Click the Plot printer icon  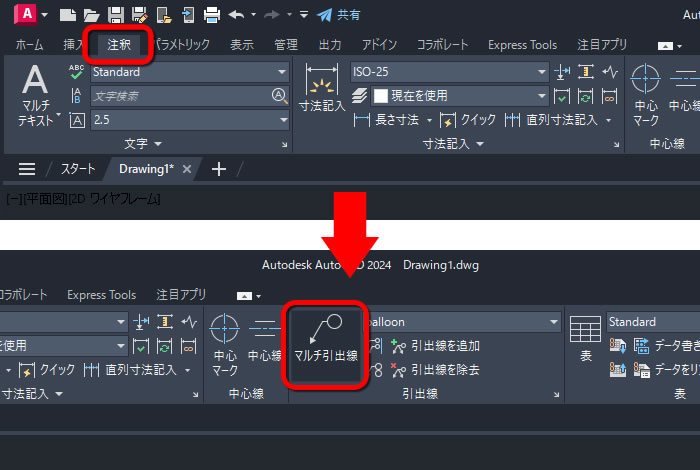pyautogui.click(x=212, y=15)
